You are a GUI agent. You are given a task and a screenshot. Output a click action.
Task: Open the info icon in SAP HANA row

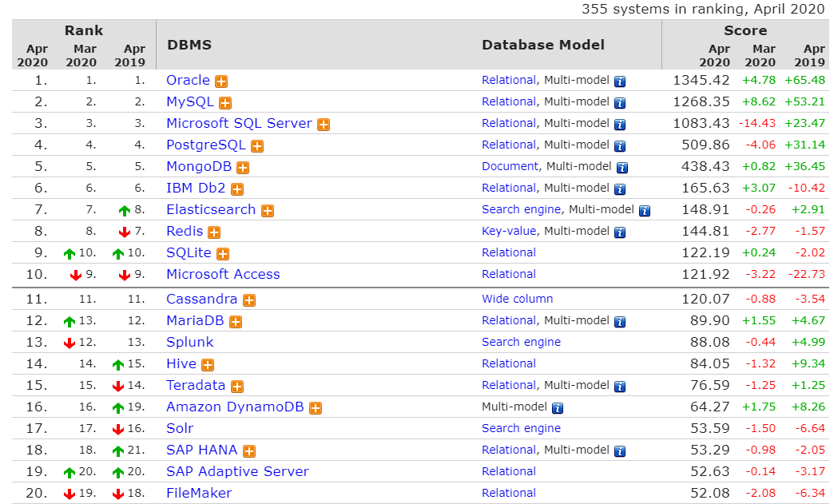(x=620, y=451)
